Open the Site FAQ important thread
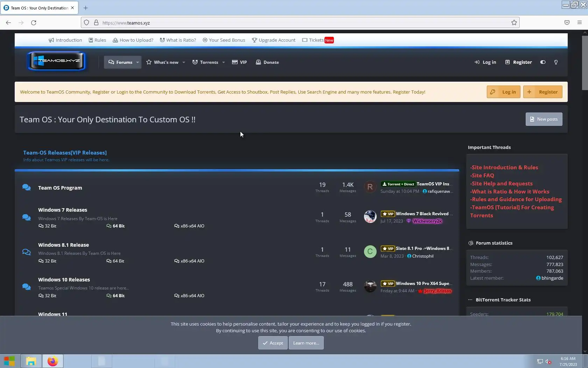The image size is (588, 368). pos(482,175)
